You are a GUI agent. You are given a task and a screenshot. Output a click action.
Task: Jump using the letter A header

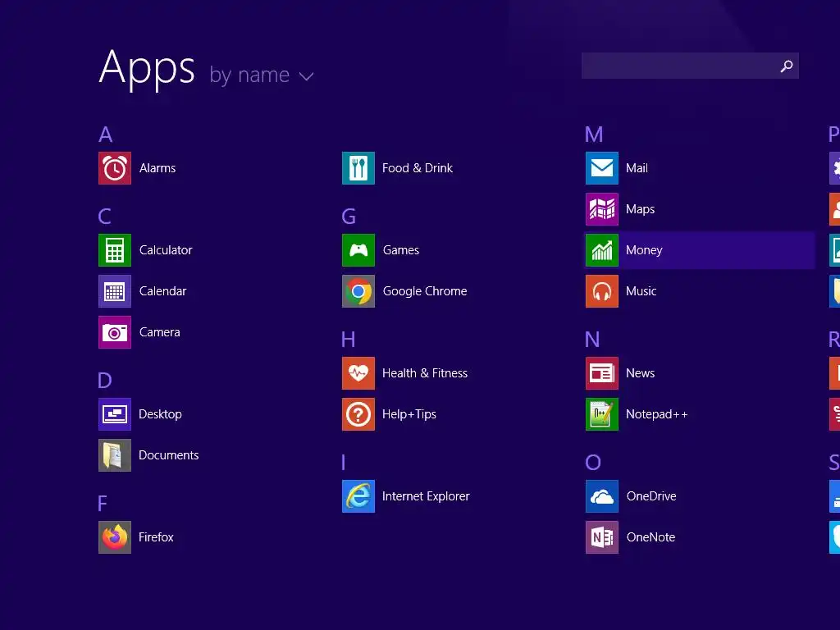point(106,135)
